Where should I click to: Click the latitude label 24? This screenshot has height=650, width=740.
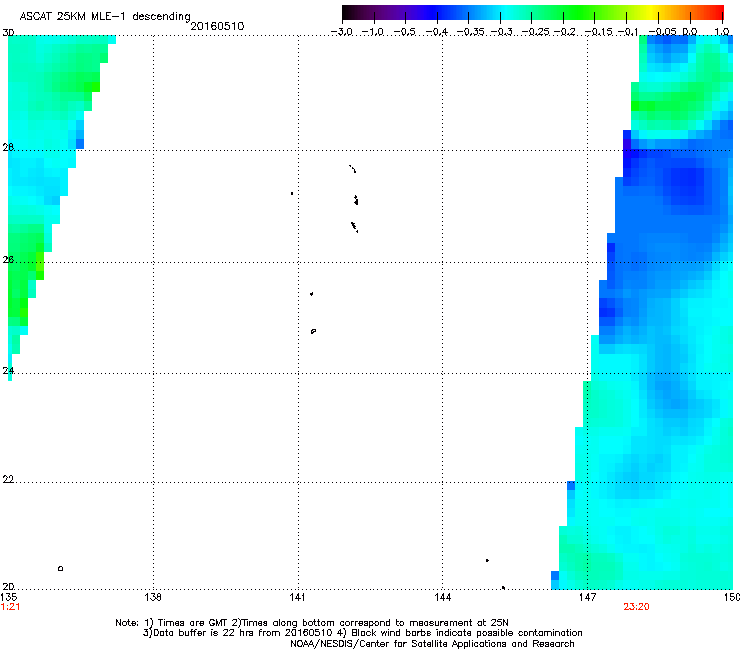pyautogui.click(x=8, y=371)
